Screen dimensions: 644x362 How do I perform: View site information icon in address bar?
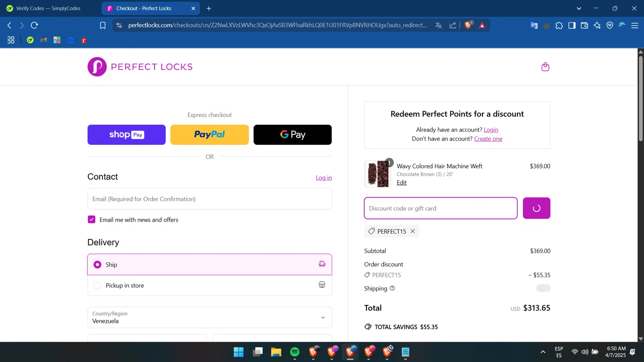click(x=119, y=25)
